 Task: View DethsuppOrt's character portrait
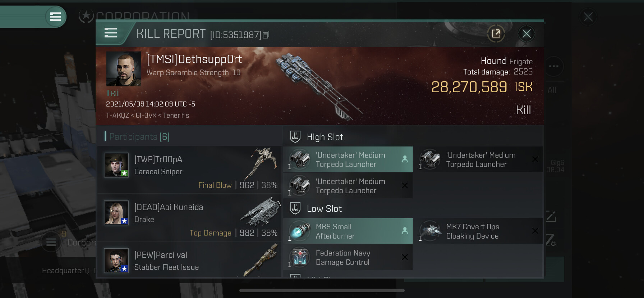click(x=124, y=69)
